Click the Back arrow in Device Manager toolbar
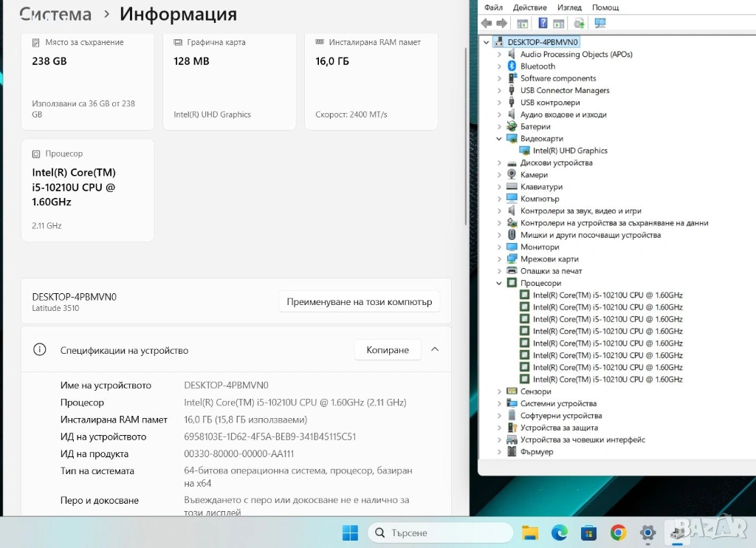Image resolution: width=756 pixels, height=548 pixels. [x=487, y=24]
